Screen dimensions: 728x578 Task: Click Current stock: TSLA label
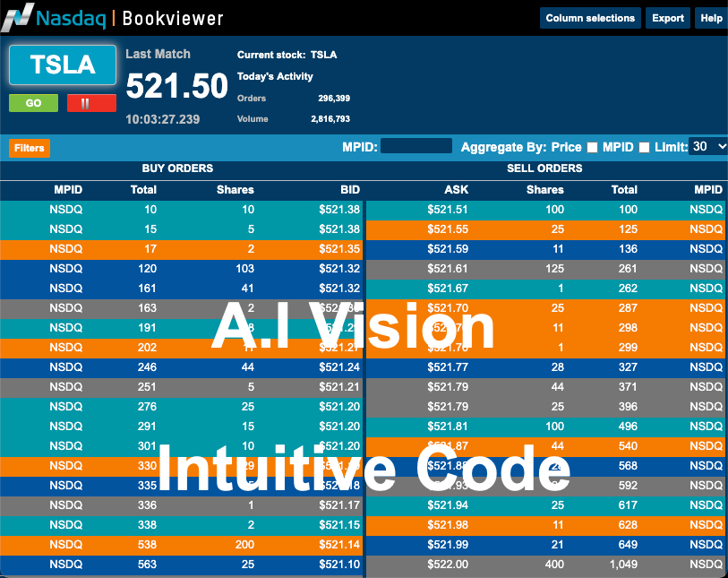click(287, 55)
